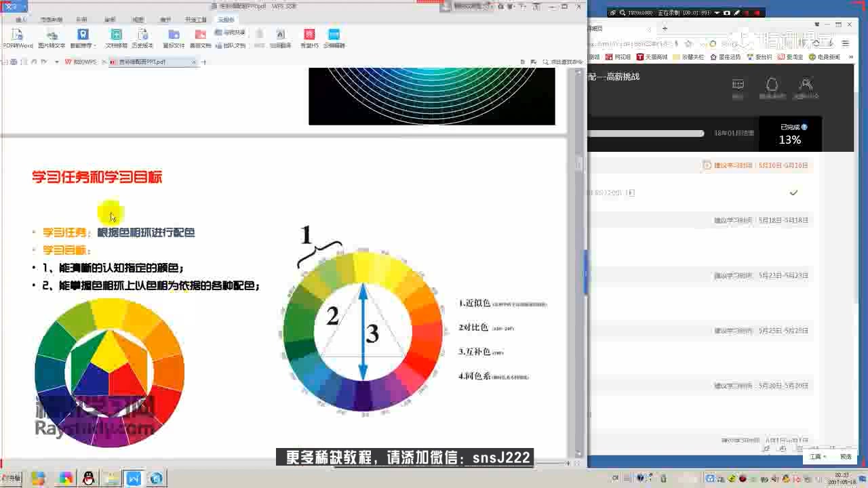The height and width of the screenshot is (488, 868).
Task: Click the red H5 ribbon icon
Action: coord(309,35)
